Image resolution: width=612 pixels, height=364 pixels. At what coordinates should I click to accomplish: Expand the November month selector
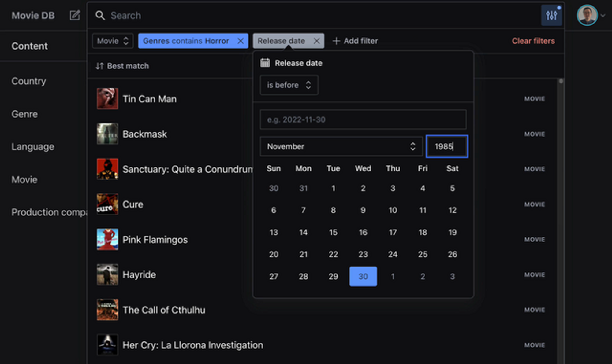(341, 146)
